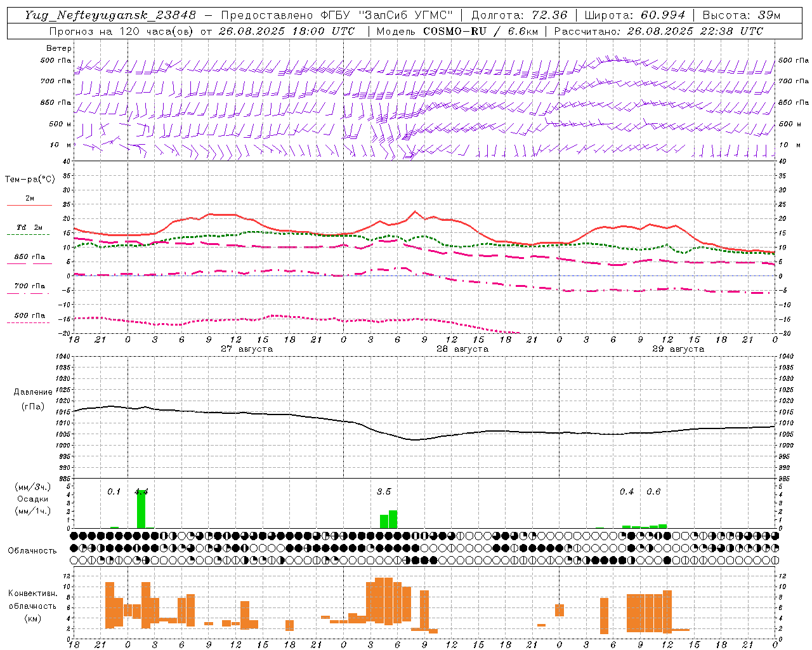Click the left 500 гПа wind level label
This screenshot has height=650, width=812.
click(x=56, y=60)
